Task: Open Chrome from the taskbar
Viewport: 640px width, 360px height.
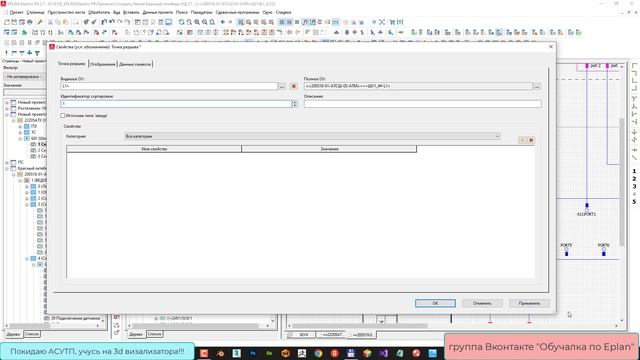Action: [x=318, y=353]
